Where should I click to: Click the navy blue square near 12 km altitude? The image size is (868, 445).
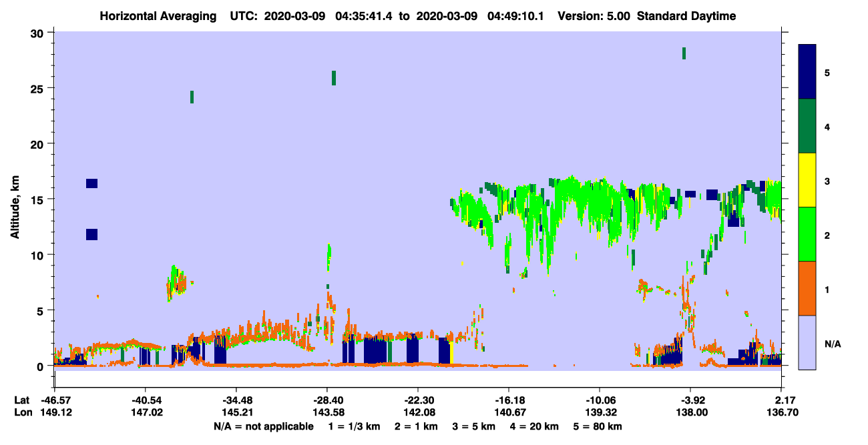91,234
